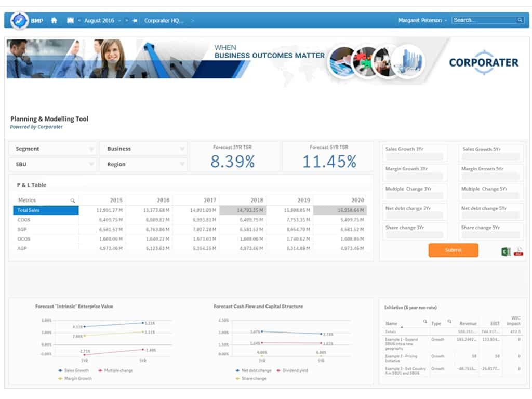Export data with the Excel icon
Image resolution: width=532 pixels, height=399 pixels.
coord(506,251)
